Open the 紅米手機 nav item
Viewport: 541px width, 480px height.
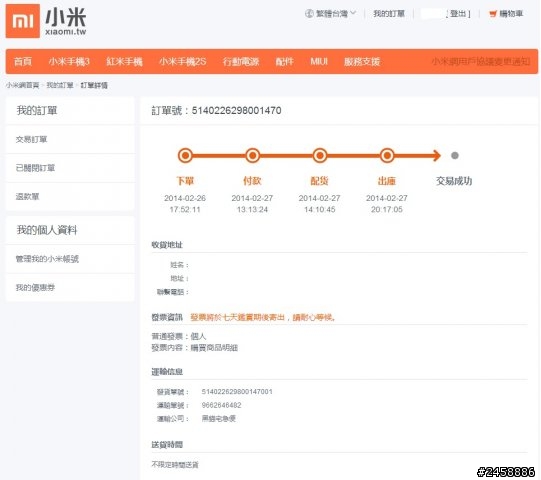124,62
